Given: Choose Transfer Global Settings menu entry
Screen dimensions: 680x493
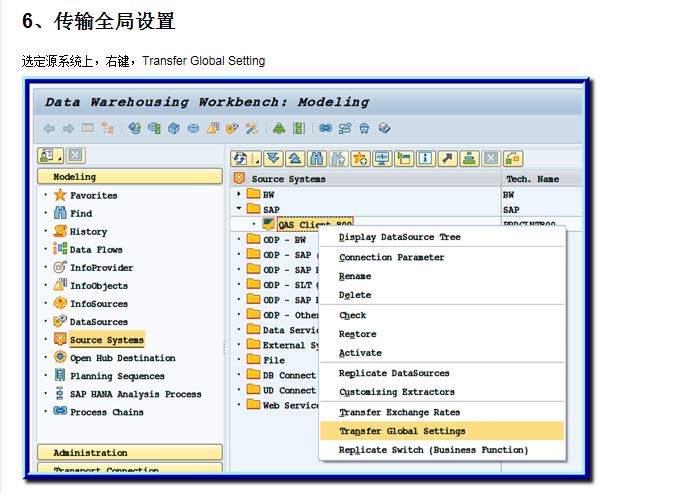Looking at the screenshot, I should pyautogui.click(x=442, y=431).
